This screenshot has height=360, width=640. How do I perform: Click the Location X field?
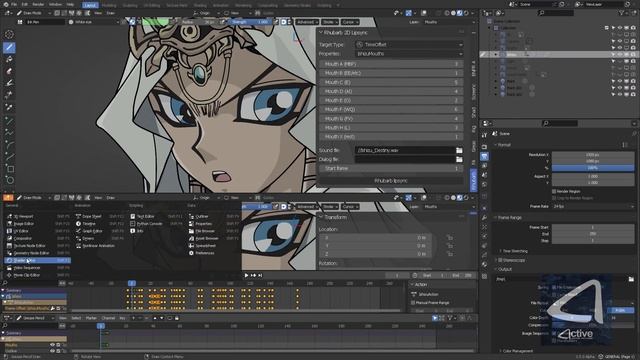point(375,238)
